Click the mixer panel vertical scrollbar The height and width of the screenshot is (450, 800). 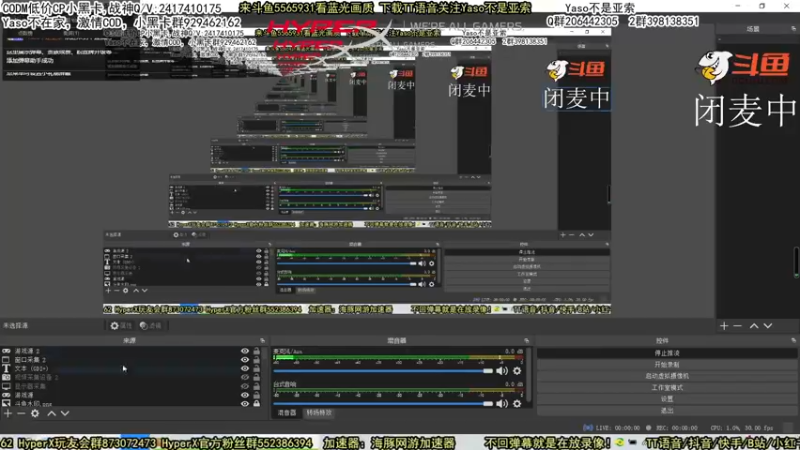click(x=529, y=375)
